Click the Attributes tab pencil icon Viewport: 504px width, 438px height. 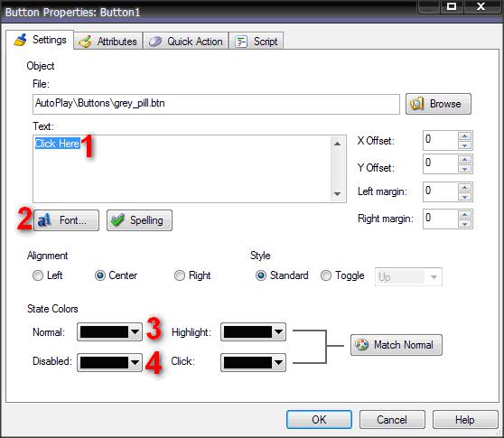click(x=85, y=42)
